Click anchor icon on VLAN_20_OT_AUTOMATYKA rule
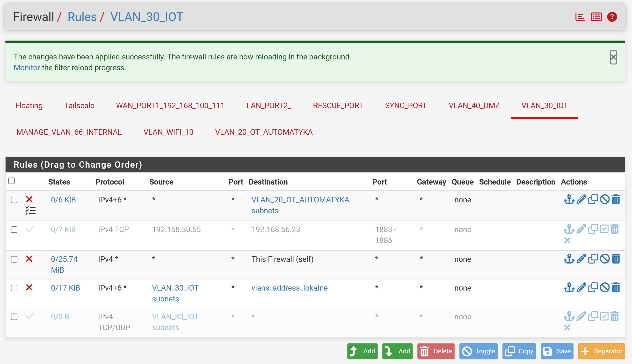This screenshot has height=364, width=632. click(x=569, y=200)
